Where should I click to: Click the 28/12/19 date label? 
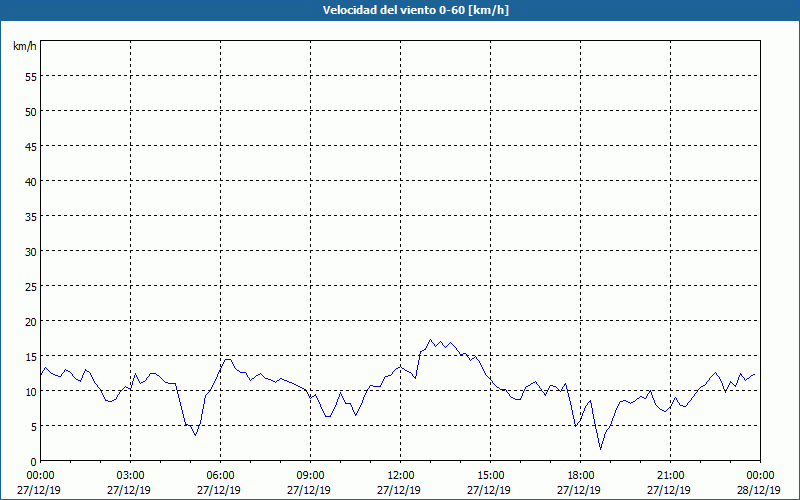tap(758, 490)
